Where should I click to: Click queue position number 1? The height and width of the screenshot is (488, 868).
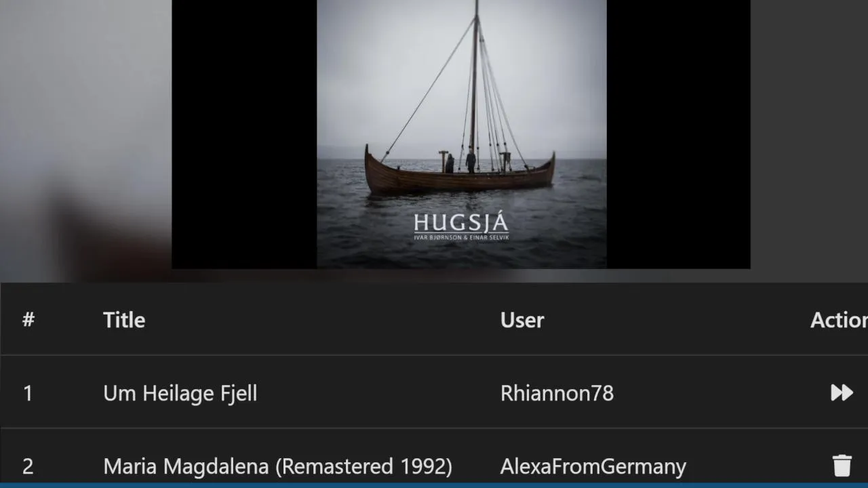tap(28, 393)
